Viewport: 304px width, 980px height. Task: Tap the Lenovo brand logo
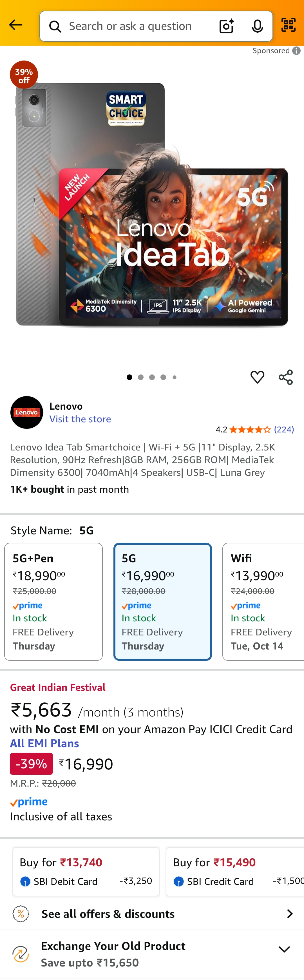27,412
